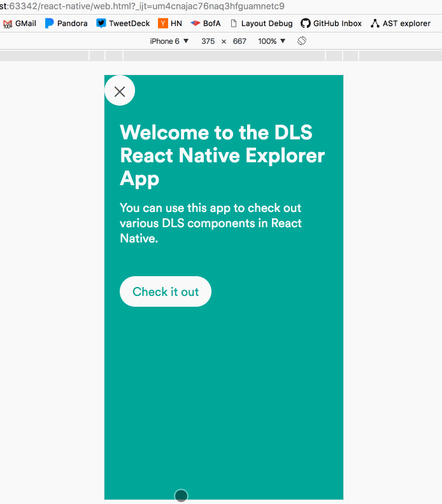Open the TweetDeck bookmark
Viewport: 442px width, 504px height.
[123, 24]
